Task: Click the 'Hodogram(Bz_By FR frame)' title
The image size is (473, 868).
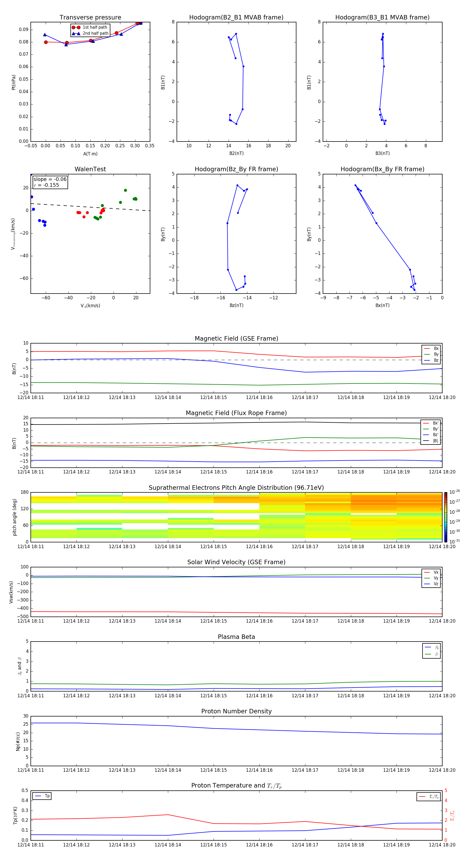Action: coord(236,169)
